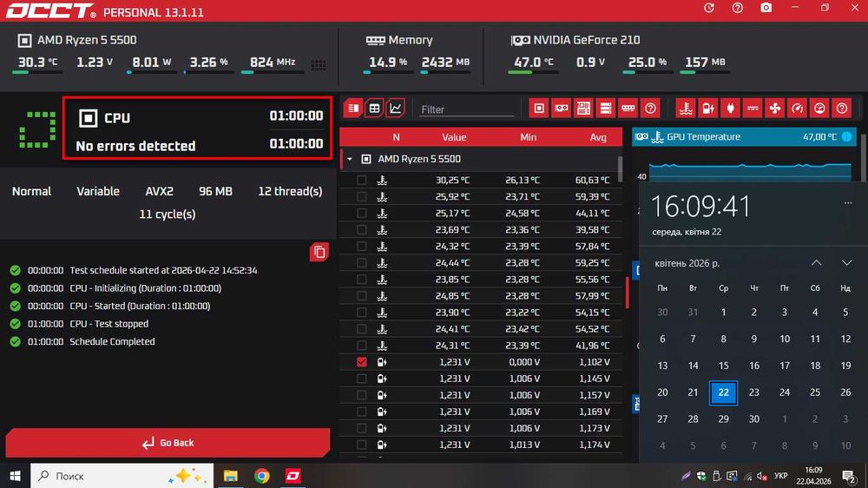The height and width of the screenshot is (488, 868).
Task: Click the muted volume tray icon
Action: pyautogui.click(x=762, y=477)
